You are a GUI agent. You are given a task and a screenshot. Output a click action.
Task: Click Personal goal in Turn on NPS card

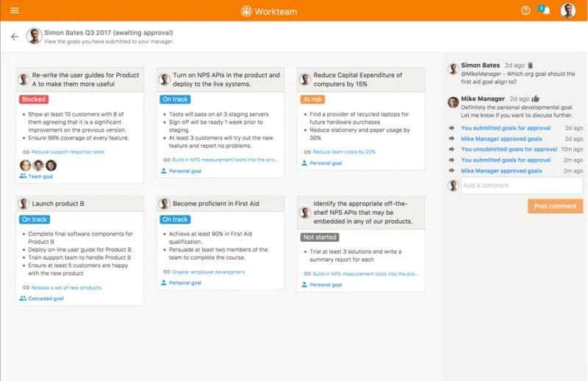tap(185, 171)
